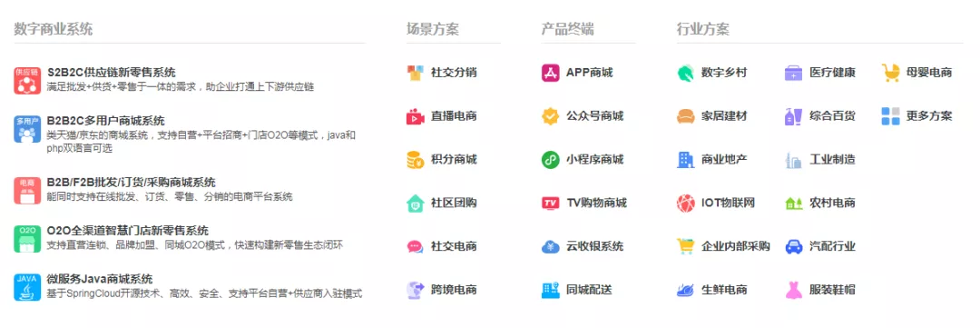Click the 生鲜电商 blue food icon
Image resolution: width=980 pixels, height=328 pixels.
pyautogui.click(x=686, y=290)
